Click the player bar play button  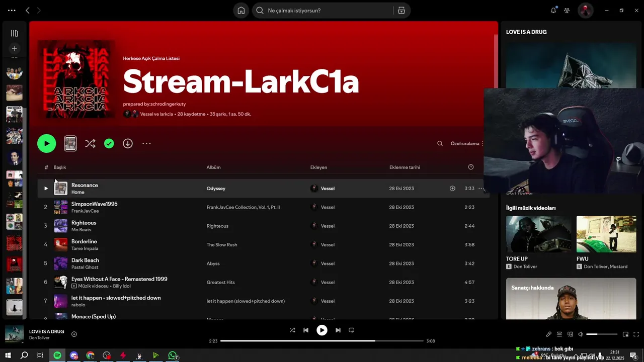[322, 330]
